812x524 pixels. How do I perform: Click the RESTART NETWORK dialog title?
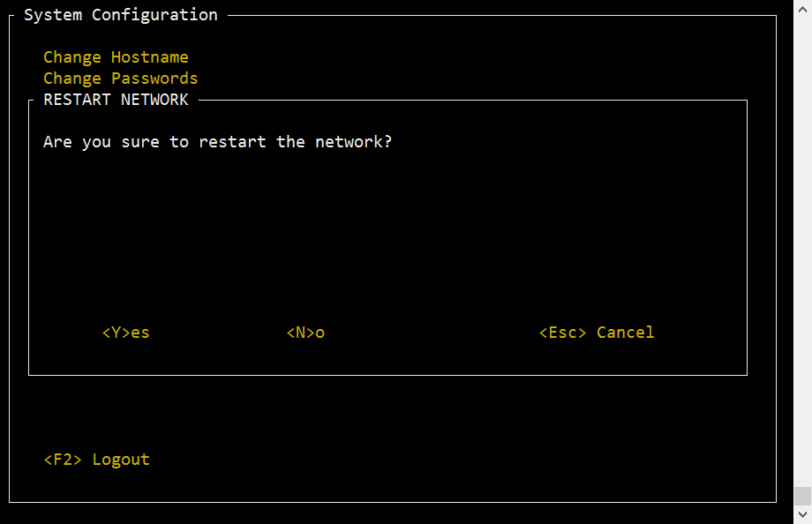116,100
